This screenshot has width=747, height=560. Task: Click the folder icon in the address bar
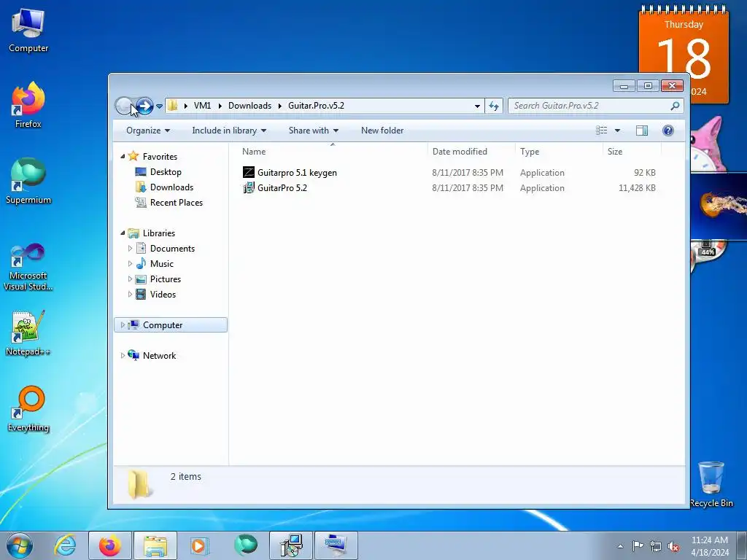point(173,106)
